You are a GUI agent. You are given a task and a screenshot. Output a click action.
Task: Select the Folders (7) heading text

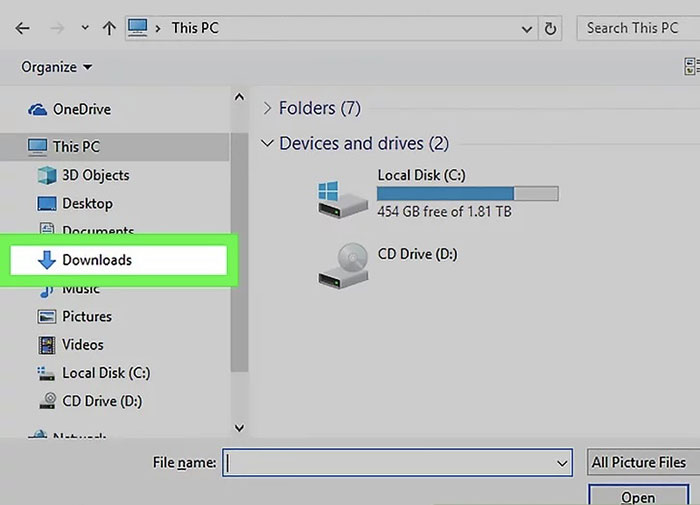click(320, 108)
